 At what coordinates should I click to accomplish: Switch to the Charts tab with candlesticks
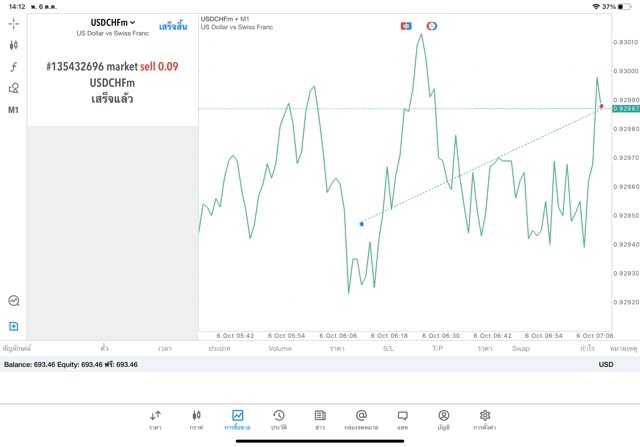(x=196, y=419)
